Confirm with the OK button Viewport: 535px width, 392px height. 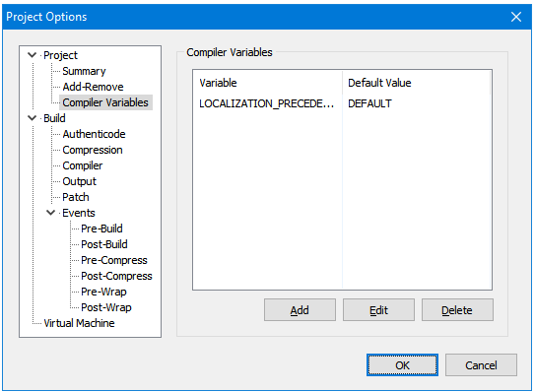click(x=402, y=365)
